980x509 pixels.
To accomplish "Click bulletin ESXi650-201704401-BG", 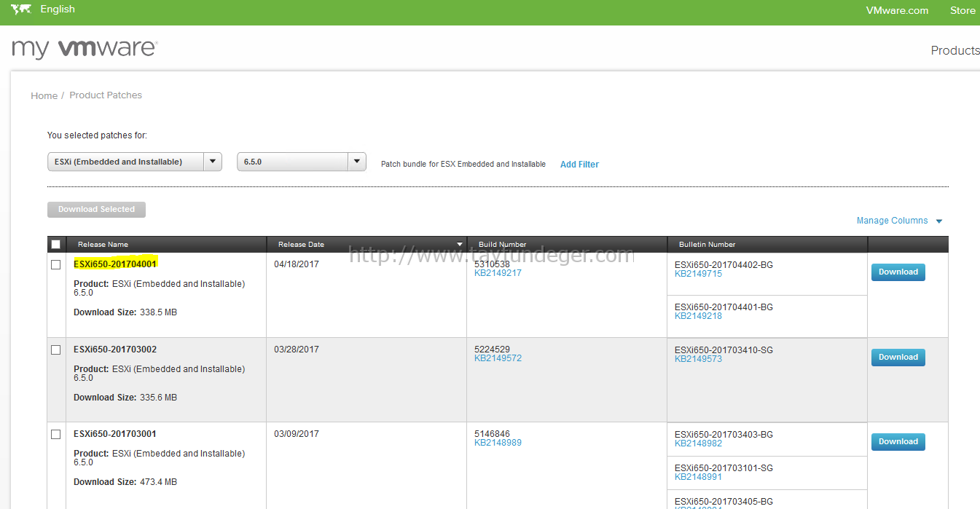I will pos(724,307).
